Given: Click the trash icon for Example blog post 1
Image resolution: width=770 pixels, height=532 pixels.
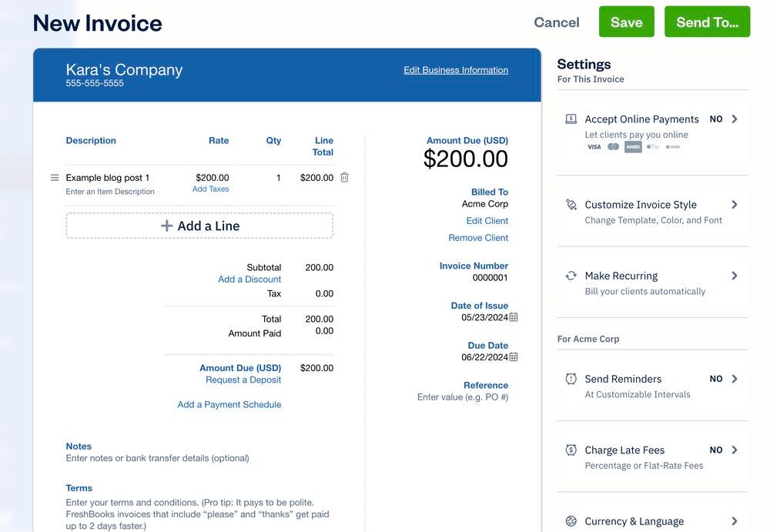Looking at the screenshot, I should tap(343, 176).
